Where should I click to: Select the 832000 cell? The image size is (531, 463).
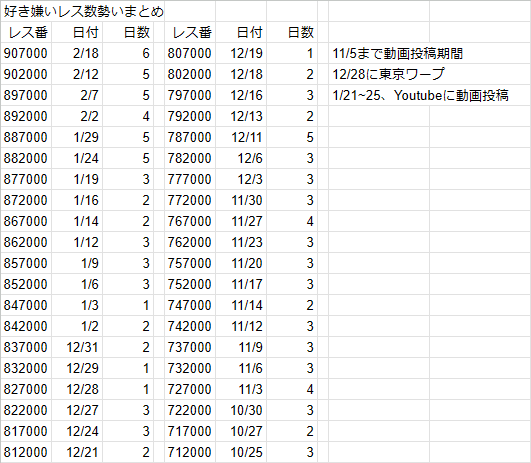click(26, 368)
